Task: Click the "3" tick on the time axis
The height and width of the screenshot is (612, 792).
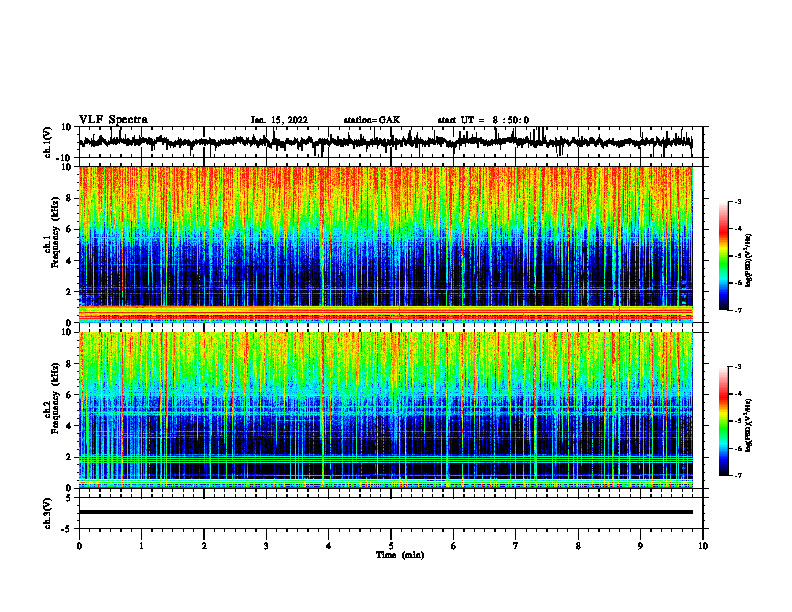Action: [x=266, y=546]
